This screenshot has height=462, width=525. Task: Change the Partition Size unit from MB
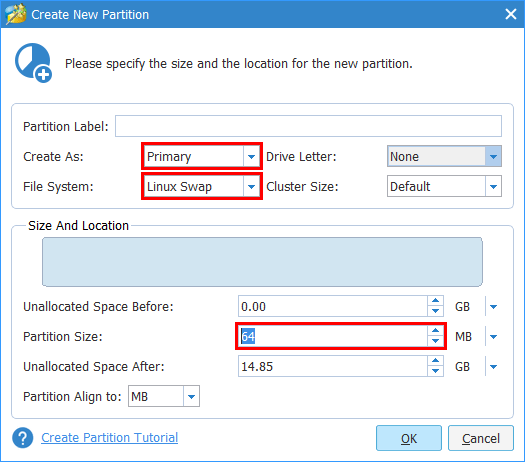[493, 336]
